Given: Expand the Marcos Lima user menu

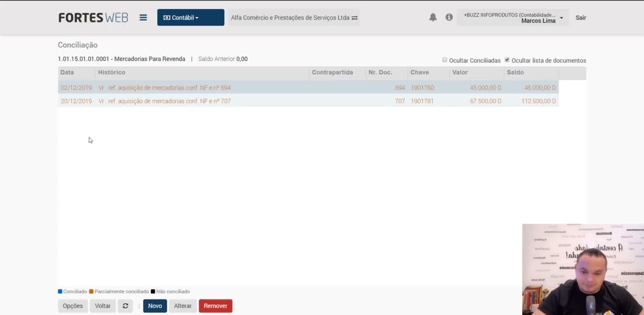Looking at the screenshot, I should tap(513, 17).
